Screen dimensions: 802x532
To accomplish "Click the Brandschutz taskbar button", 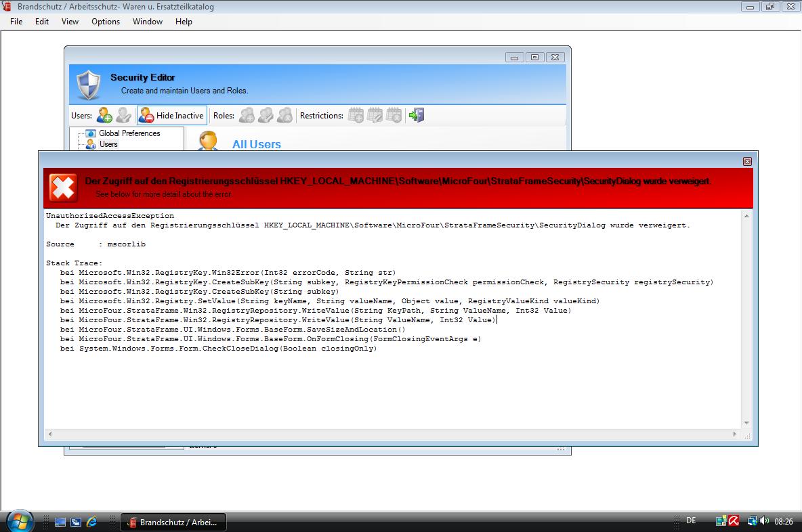I will (x=173, y=522).
